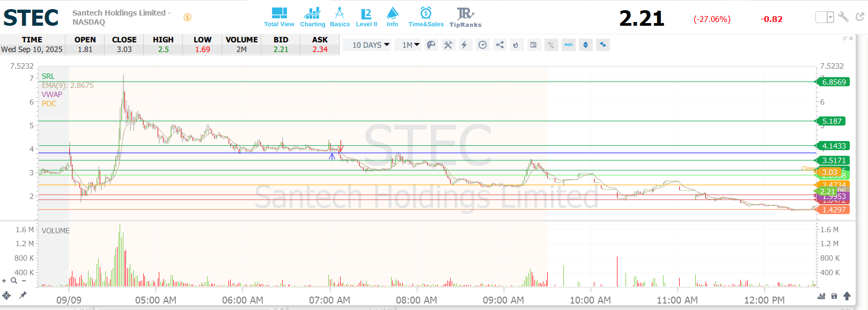Click the red down arrow marker on chart
The image size is (868, 310).
coord(341,145)
